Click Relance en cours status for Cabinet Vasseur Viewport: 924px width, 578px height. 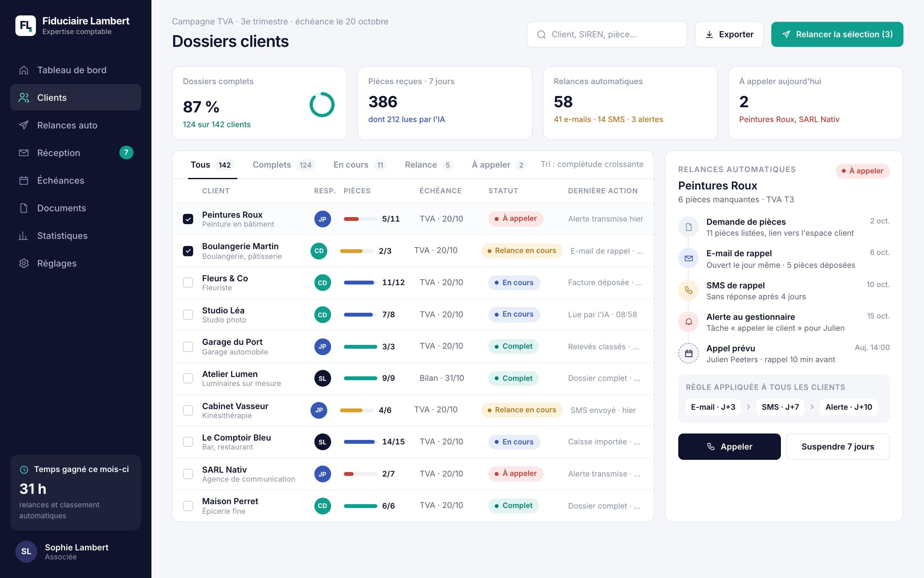coord(522,410)
